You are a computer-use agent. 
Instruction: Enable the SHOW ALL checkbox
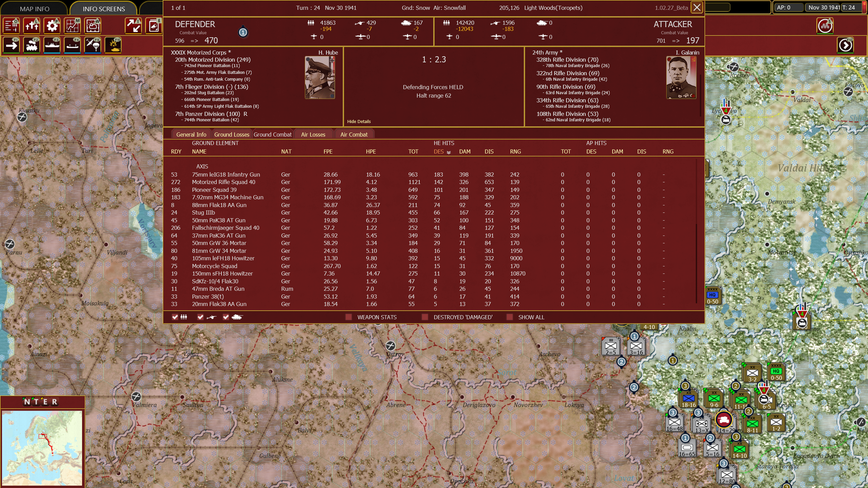pyautogui.click(x=509, y=317)
